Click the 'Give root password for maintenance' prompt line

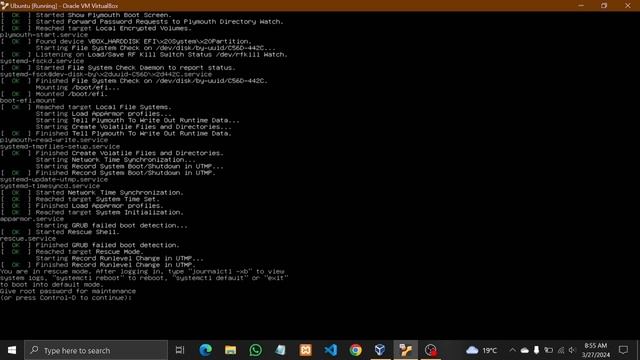click(68, 291)
